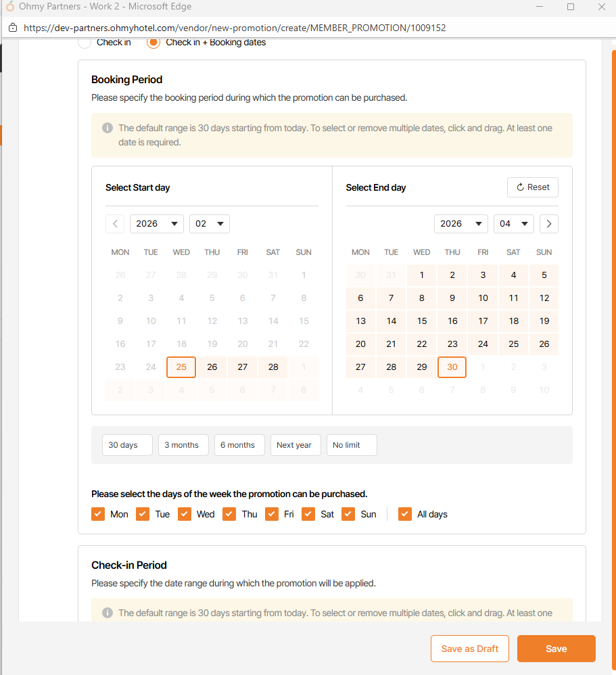Open the start year 2026 dropdown
The height and width of the screenshot is (675, 616).
coord(156,224)
